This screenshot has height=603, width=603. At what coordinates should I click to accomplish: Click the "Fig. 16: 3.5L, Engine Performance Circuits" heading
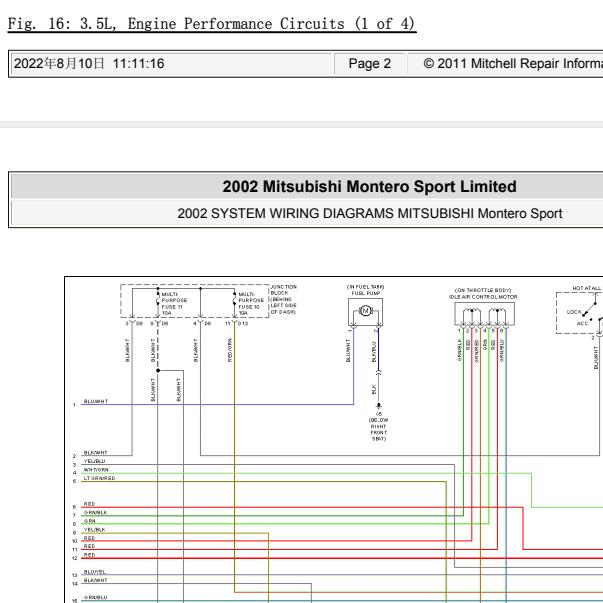212,24
